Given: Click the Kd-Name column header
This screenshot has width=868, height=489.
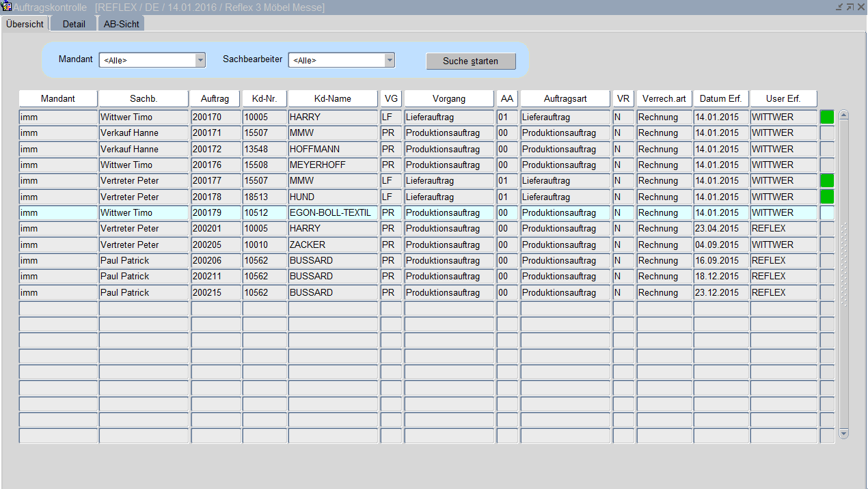Looking at the screenshot, I should click(x=332, y=98).
